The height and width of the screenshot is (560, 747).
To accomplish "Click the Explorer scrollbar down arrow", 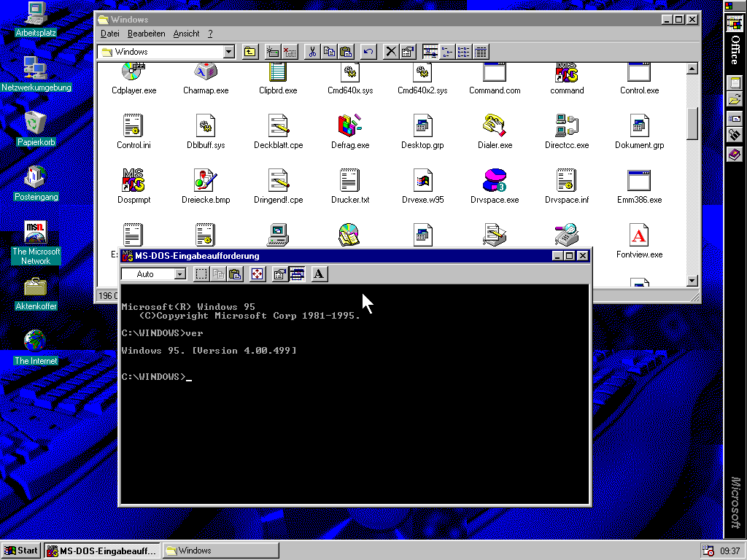I will point(692,281).
